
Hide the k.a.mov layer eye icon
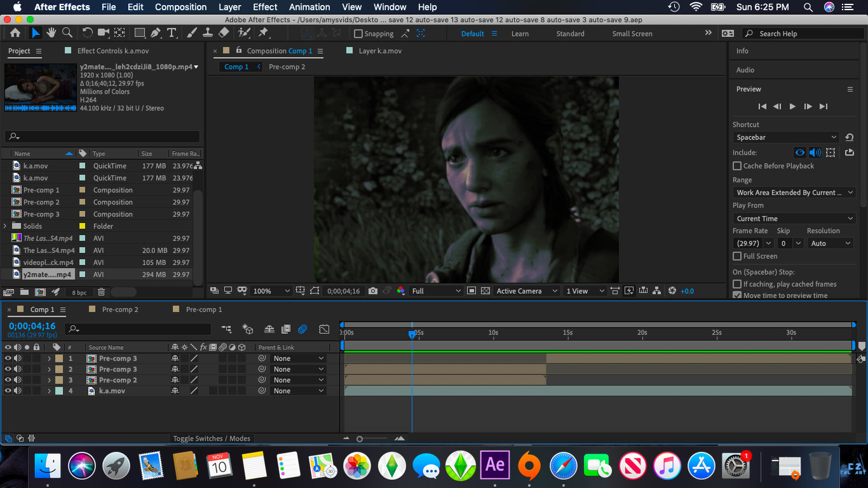pyautogui.click(x=8, y=391)
